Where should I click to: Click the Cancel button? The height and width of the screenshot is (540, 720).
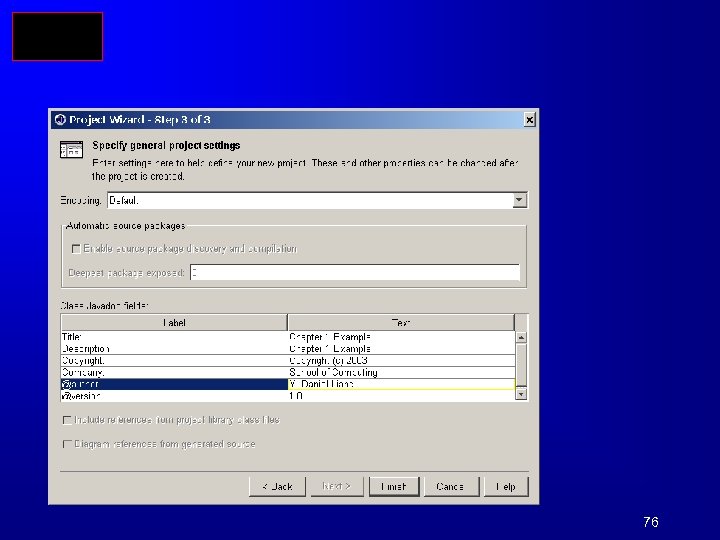(x=451, y=487)
